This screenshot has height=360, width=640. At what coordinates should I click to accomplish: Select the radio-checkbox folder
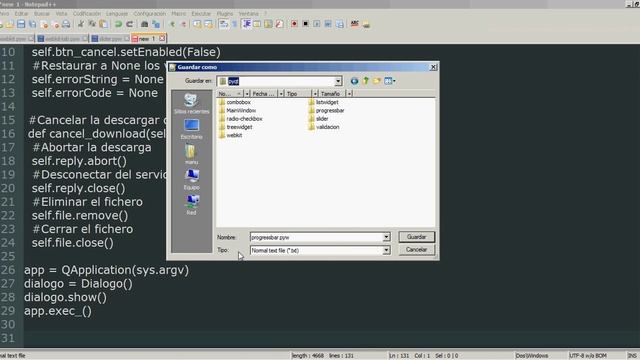pos(240,118)
